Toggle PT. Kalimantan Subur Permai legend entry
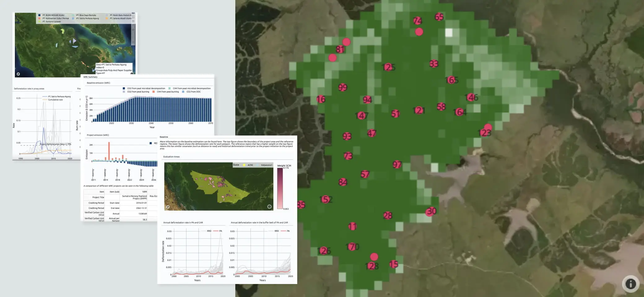 click(x=54, y=18)
